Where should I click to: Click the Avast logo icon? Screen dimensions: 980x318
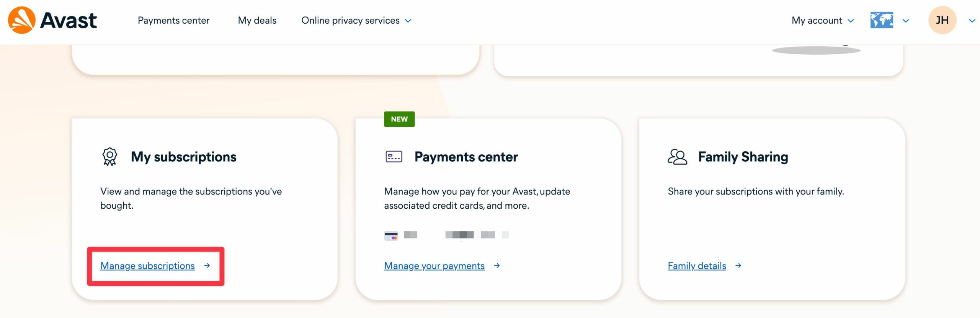(22, 20)
